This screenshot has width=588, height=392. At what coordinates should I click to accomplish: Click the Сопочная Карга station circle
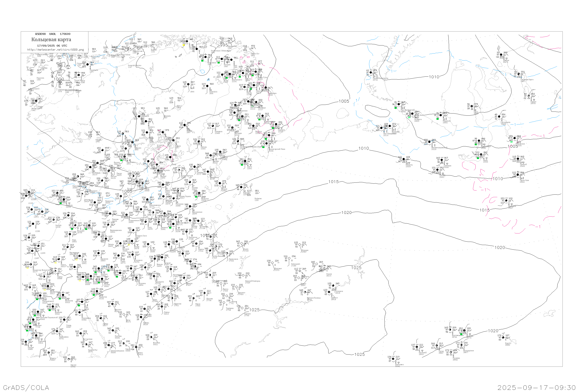(518, 74)
